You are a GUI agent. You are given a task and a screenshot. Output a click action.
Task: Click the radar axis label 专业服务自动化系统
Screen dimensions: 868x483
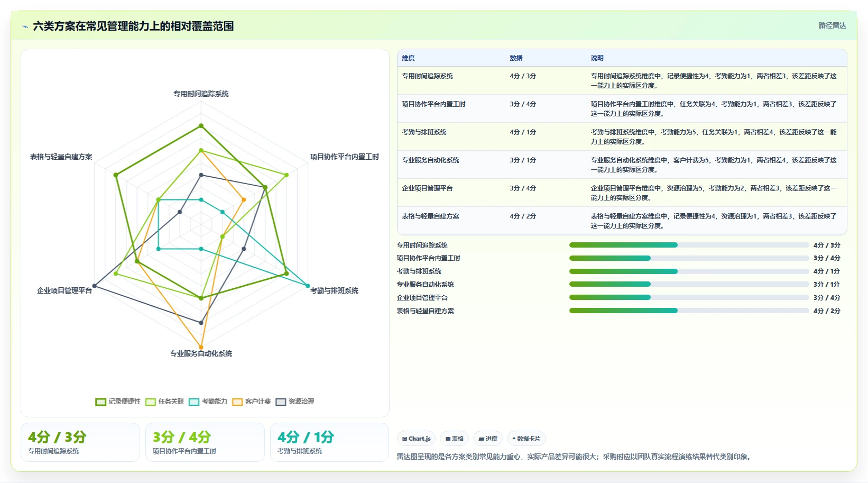pyautogui.click(x=201, y=353)
